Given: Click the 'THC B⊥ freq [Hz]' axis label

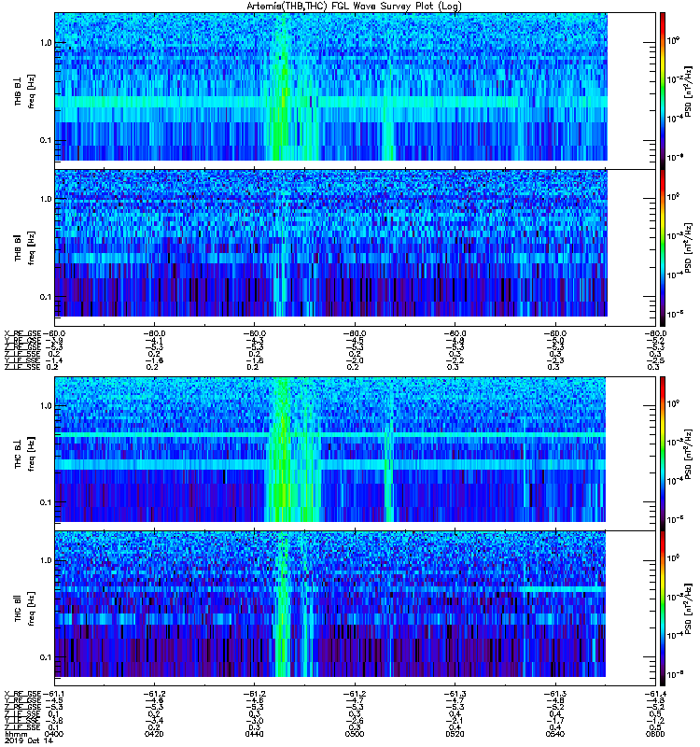Looking at the screenshot, I should 24,454.
